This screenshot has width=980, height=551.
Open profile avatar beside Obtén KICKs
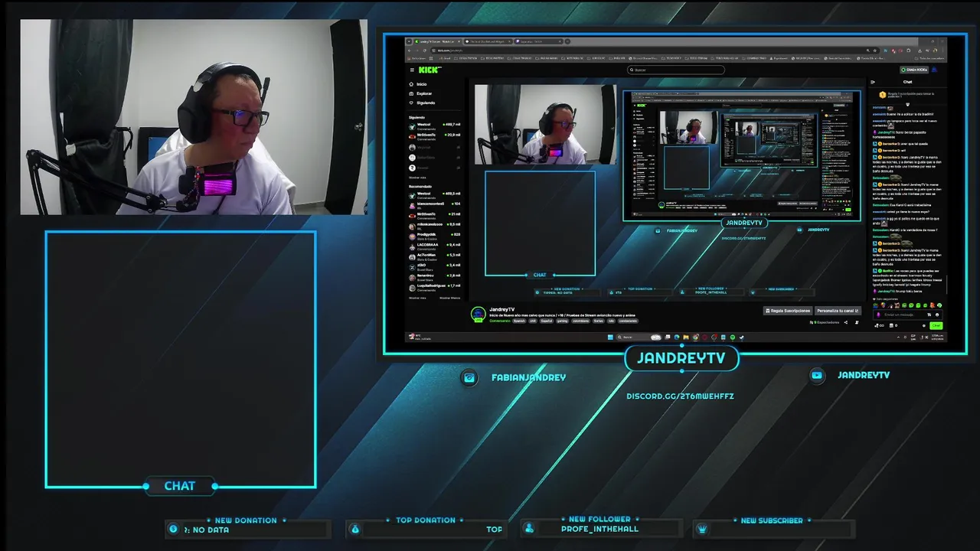[x=935, y=70]
